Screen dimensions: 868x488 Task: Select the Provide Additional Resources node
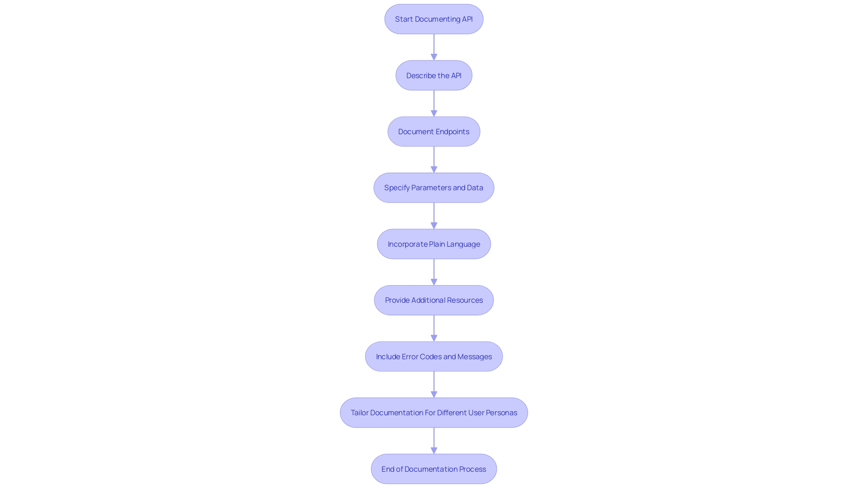[x=434, y=300]
